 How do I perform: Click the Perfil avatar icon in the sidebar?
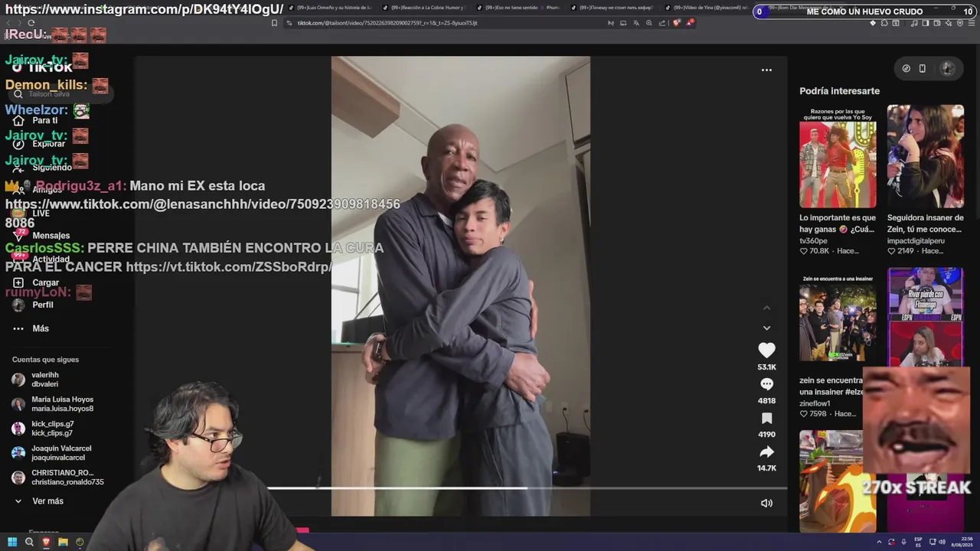pos(18,305)
